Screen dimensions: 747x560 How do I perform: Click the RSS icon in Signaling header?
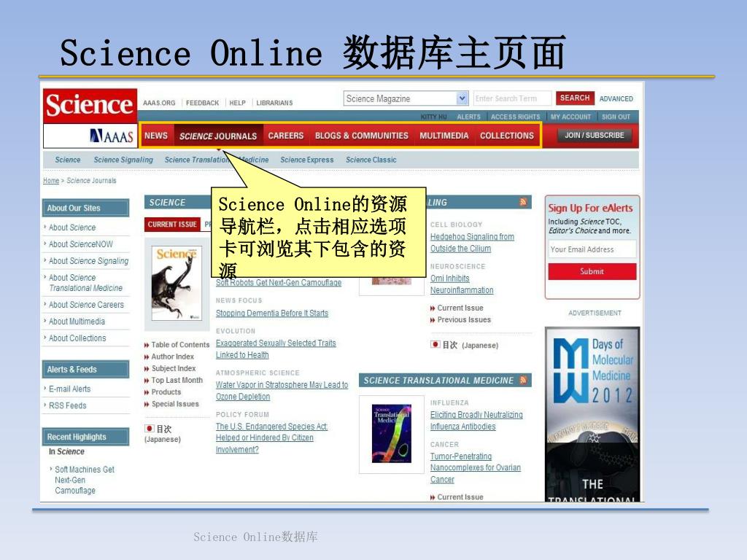coord(524,202)
